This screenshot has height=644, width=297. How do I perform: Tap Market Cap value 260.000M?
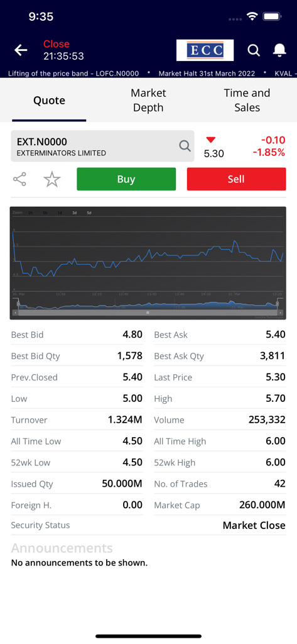point(262,505)
